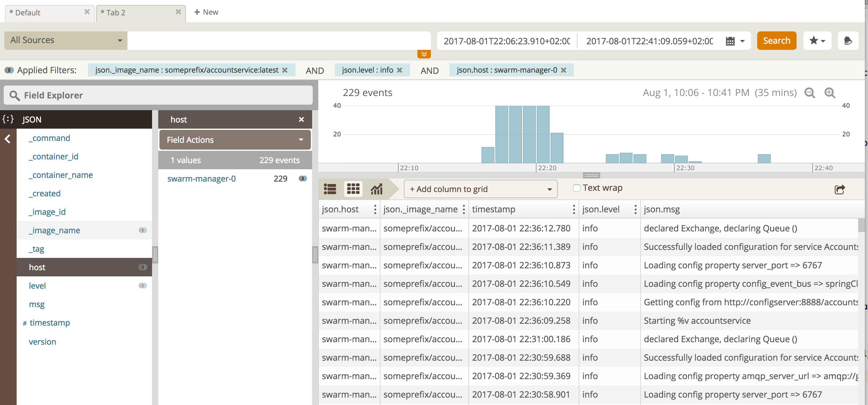Toggle the level field filter
Image resolution: width=868 pixels, height=405 pixels.
click(x=143, y=286)
